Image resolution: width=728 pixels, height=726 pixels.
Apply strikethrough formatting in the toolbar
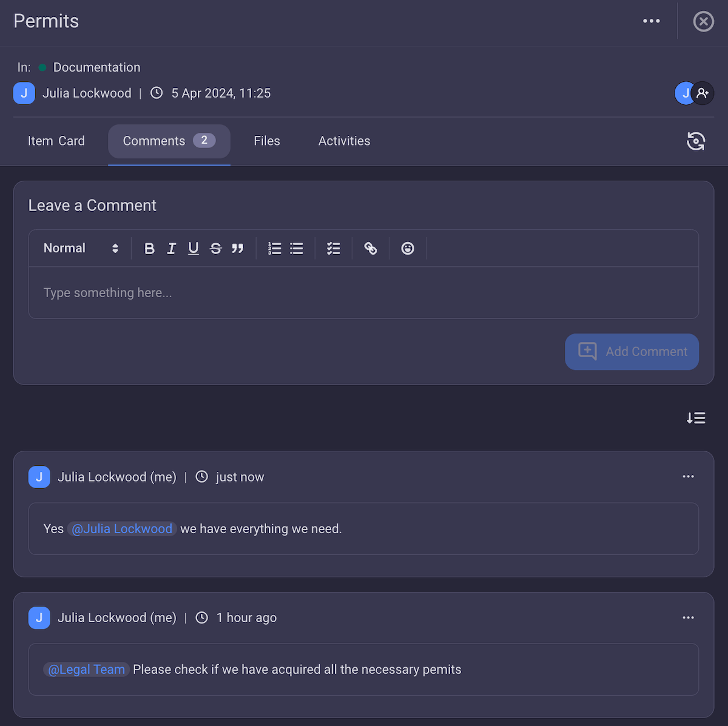tap(215, 248)
